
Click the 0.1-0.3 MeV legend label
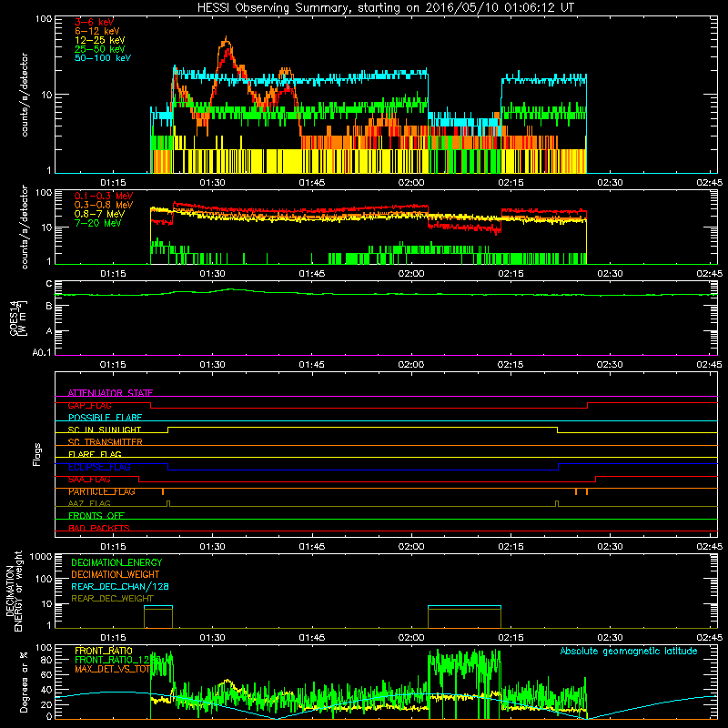point(104,196)
